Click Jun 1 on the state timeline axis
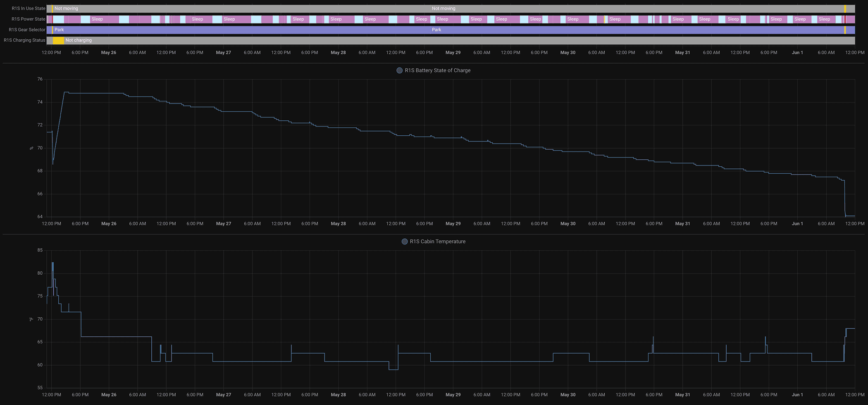868x405 pixels. 797,53
